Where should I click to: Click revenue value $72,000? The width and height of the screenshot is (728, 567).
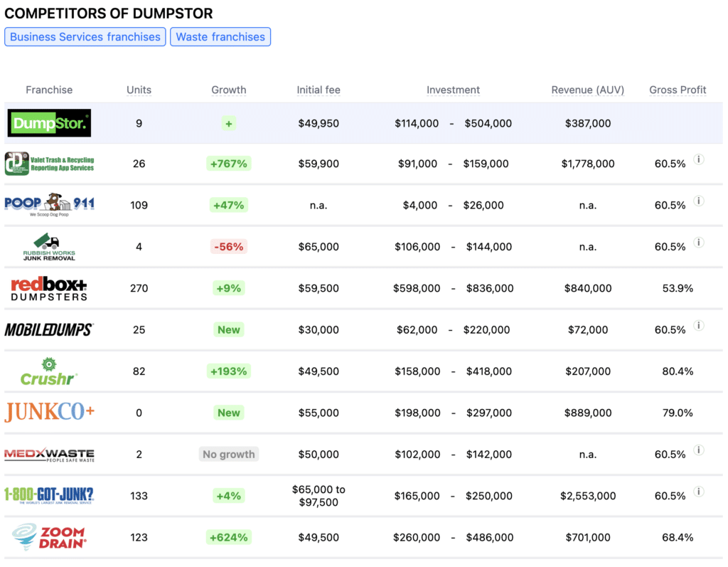(x=588, y=329)
